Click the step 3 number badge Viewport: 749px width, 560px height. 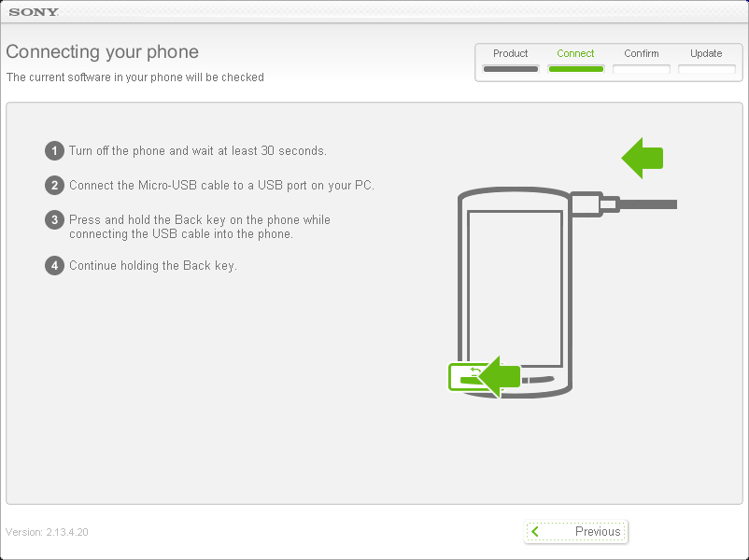click(54, 220)
